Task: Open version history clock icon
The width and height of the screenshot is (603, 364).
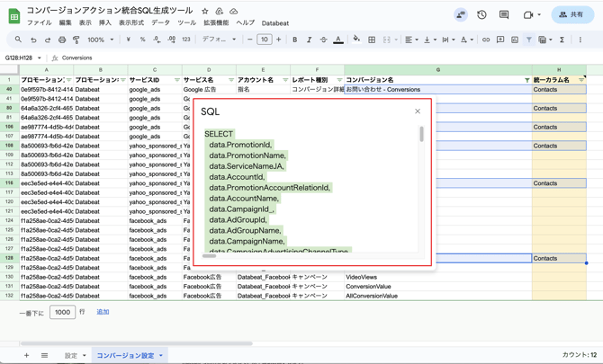Action: coord(481,14)
